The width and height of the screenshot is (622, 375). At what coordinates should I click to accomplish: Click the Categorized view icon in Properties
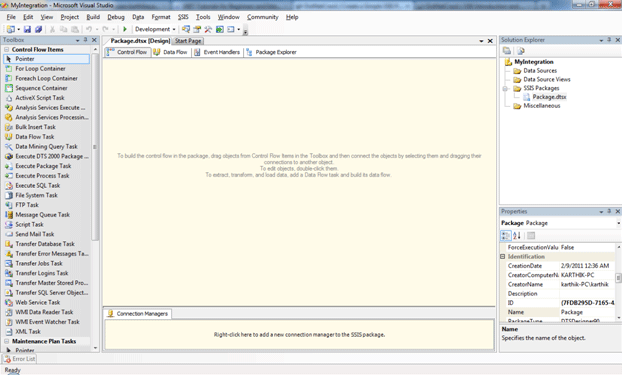pos(505,236)
